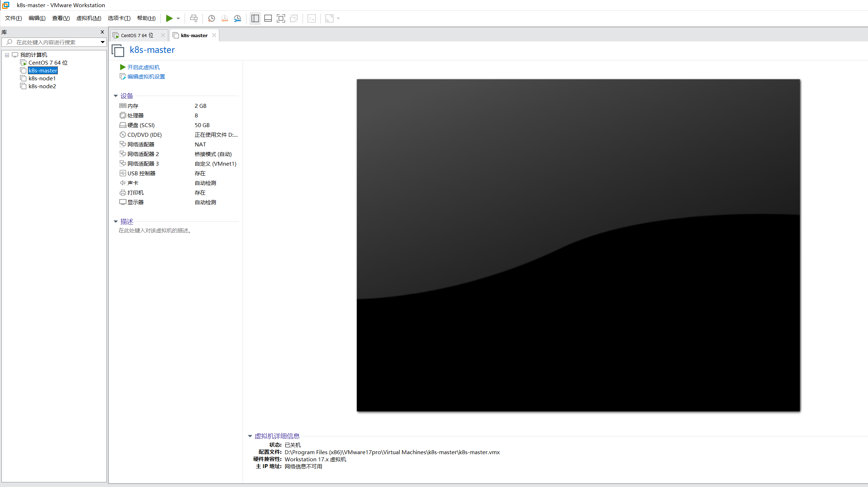Collapse the 设备 section
The height and width of the screenshot is (487, 868).
[x=116, y=96]
